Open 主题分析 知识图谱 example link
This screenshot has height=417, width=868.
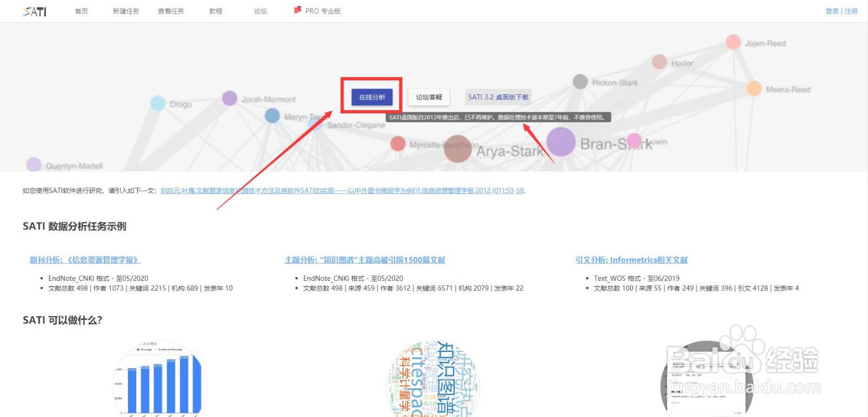(x=365, y=260)
